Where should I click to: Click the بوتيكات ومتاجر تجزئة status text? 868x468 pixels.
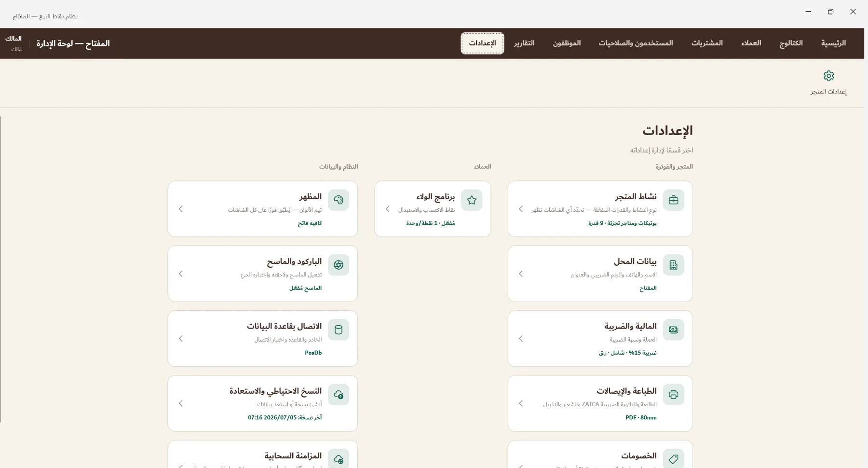tap(622, 223)
